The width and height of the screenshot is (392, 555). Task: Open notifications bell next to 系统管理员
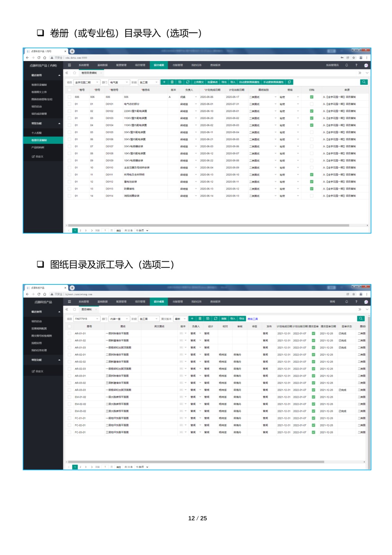point(347,65)
